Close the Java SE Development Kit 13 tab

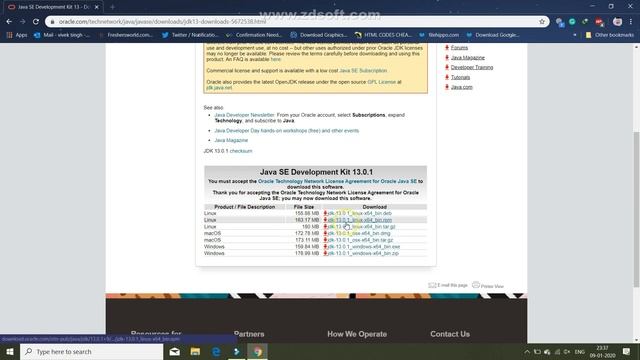coord(97,7)
